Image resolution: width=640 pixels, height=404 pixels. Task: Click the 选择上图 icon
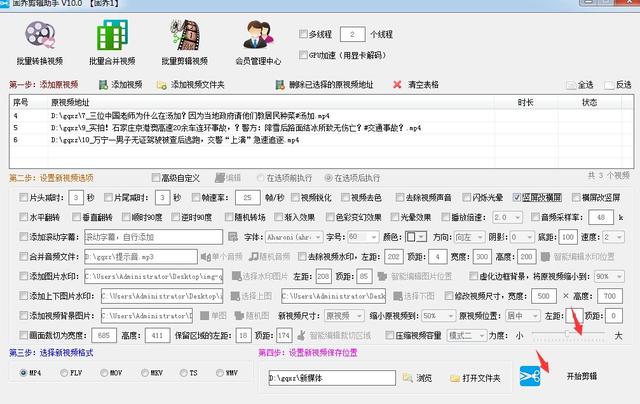235,296
